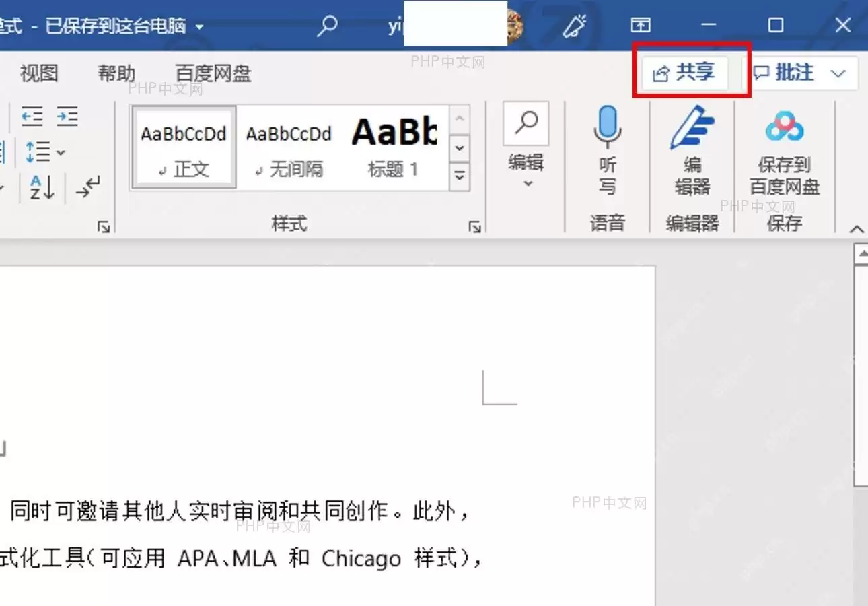Viewport: 868px width, 606px height.
Task: Apply the 无间隔 style
Action: (289, 147)
